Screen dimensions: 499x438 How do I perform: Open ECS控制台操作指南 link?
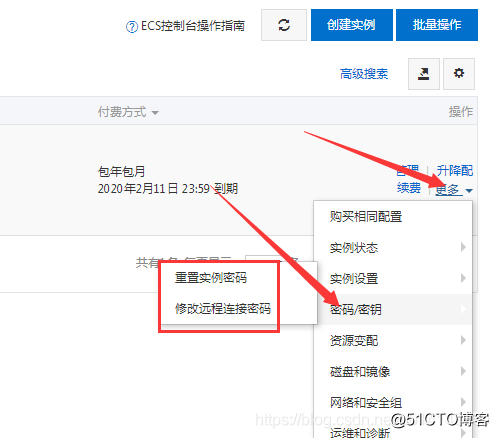[x=193, y=26]
